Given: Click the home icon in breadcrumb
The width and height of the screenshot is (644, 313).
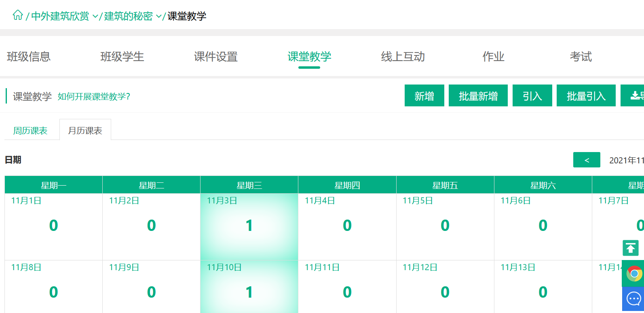Looking at the screenshot, I should pyautogui.click(x=17, y=15).
